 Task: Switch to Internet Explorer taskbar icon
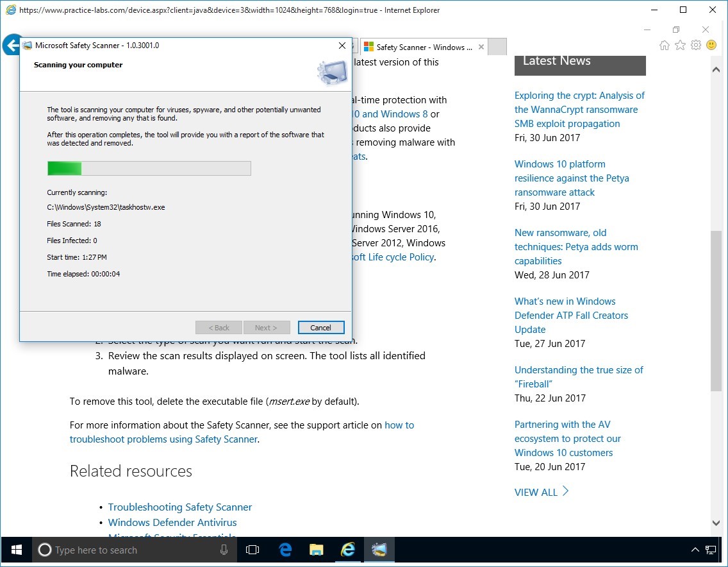point(348,550)
